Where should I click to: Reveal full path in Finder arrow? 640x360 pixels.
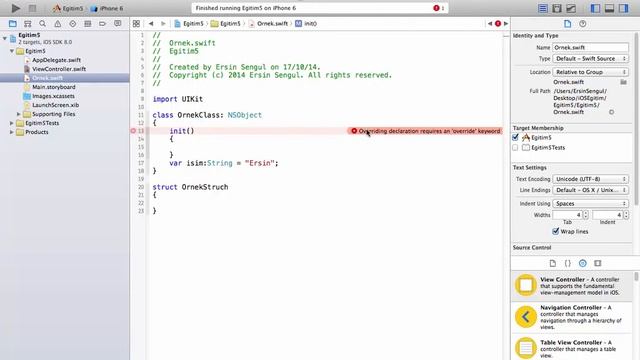(611, 112)
